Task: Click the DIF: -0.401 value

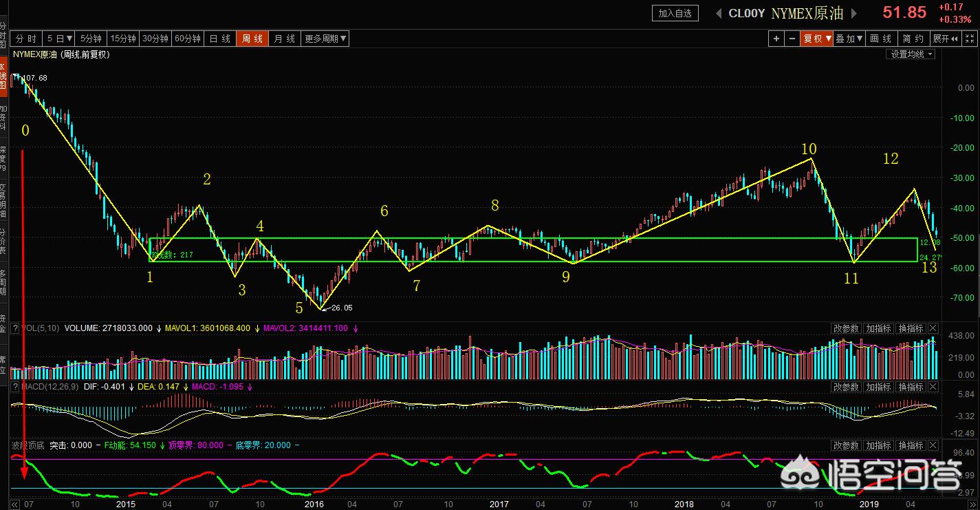Action: click(105, 387)
